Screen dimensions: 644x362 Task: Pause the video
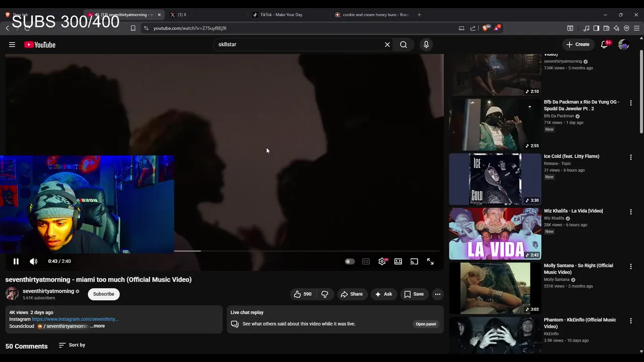click(16, 261)
